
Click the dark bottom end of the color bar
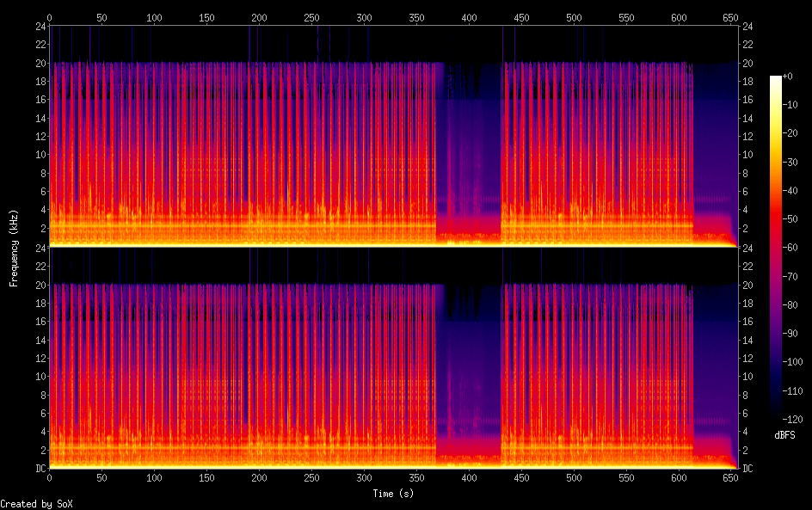(x=776, y=415)
